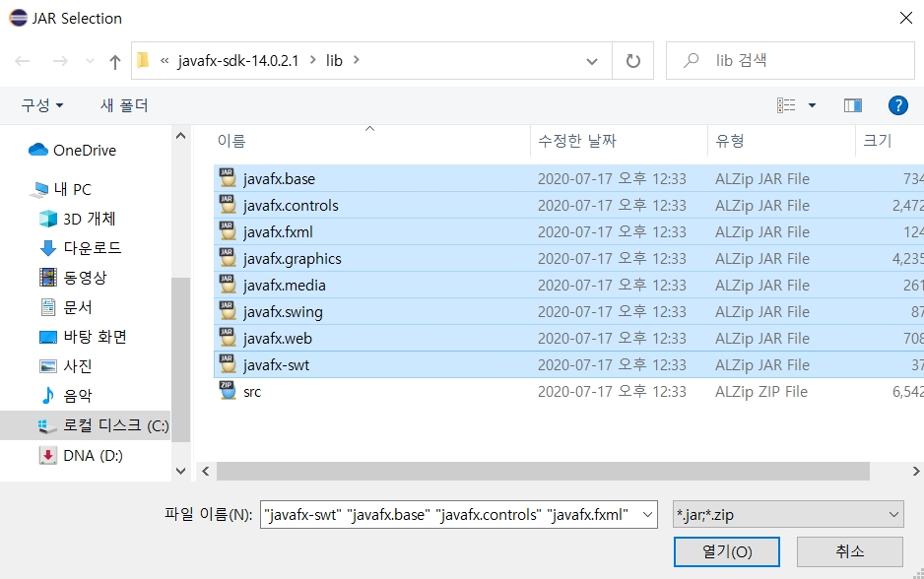The width and height of the screenshot is (924, 579).
Task: Toggle the preview pane icon
Action: tap(853, 105)
